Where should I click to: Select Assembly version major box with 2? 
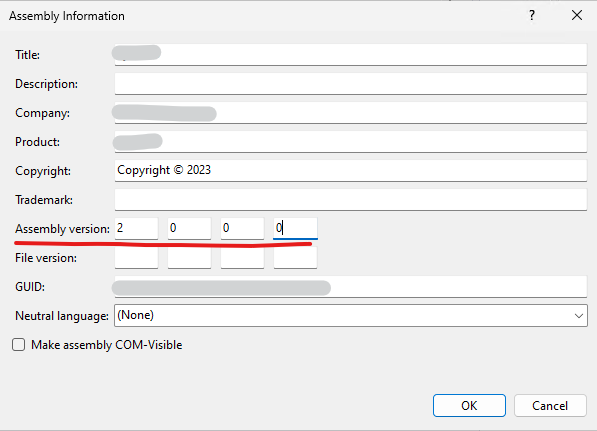click(136, 228)
